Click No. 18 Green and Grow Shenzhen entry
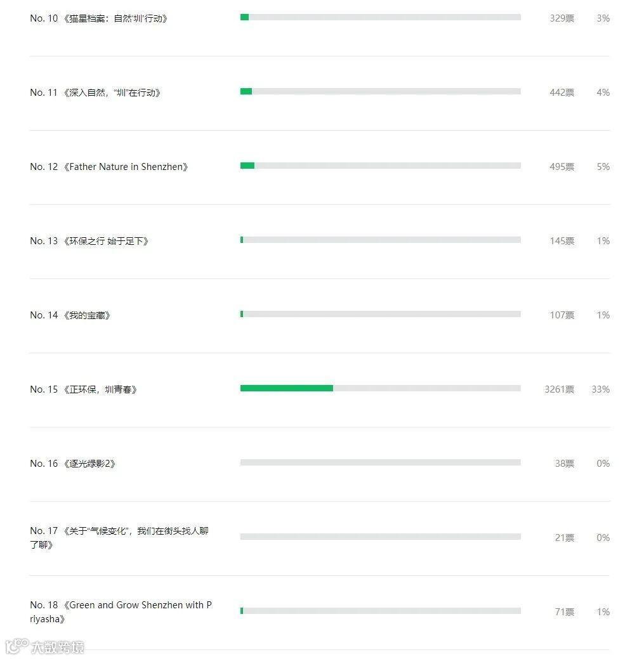Screen dimensions: 644x659 point(121,611)
